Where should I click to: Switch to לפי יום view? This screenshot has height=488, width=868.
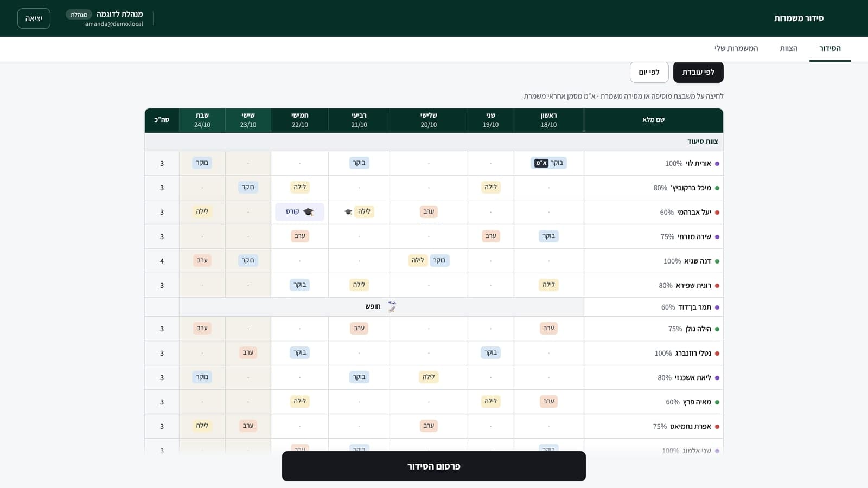649,72
